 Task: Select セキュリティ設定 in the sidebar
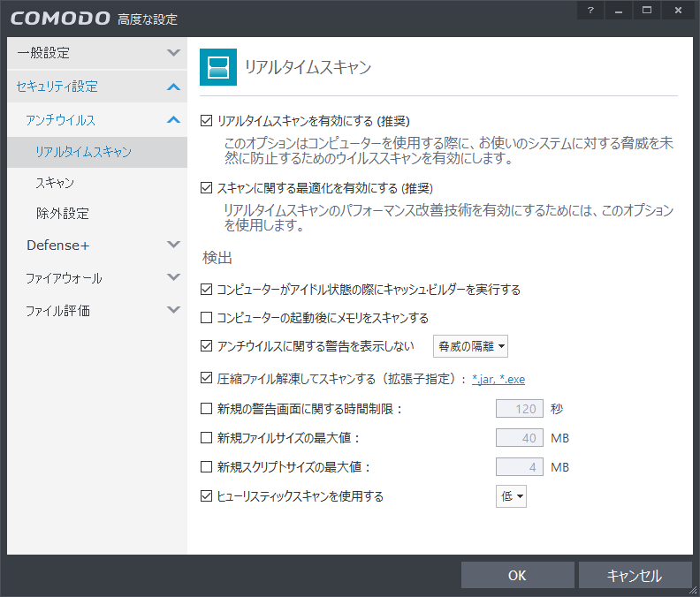97,87
